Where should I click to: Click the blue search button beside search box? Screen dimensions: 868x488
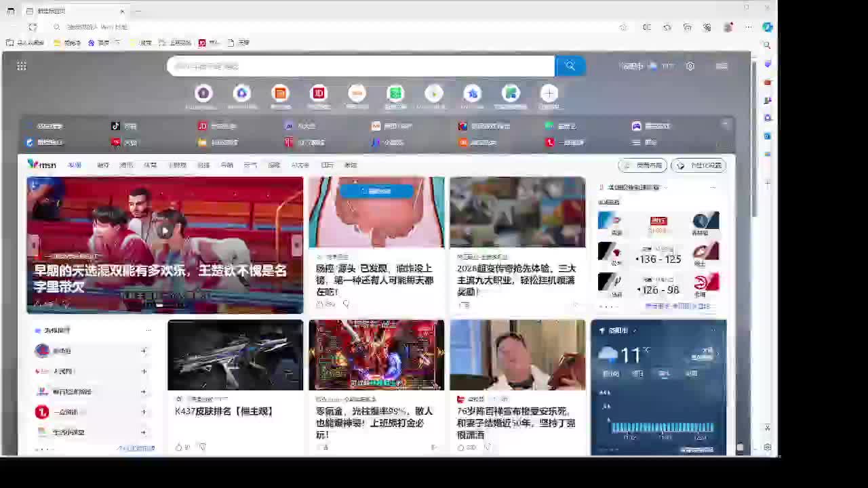570,66
